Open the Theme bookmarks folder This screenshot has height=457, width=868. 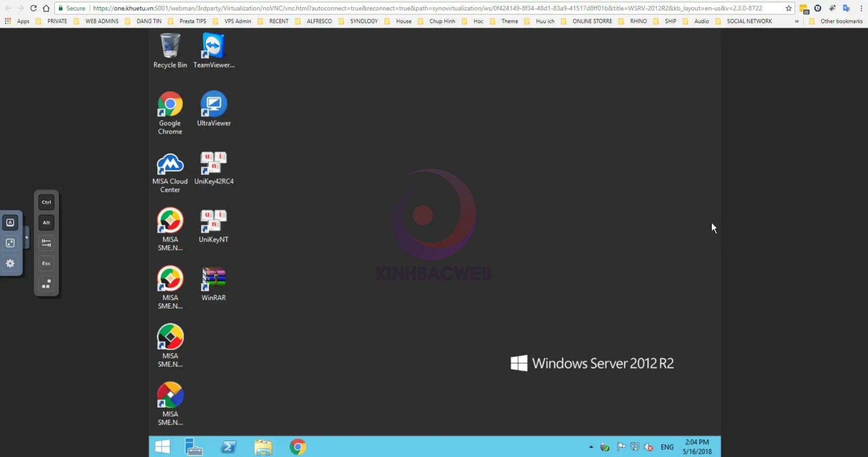click(504, 21)
